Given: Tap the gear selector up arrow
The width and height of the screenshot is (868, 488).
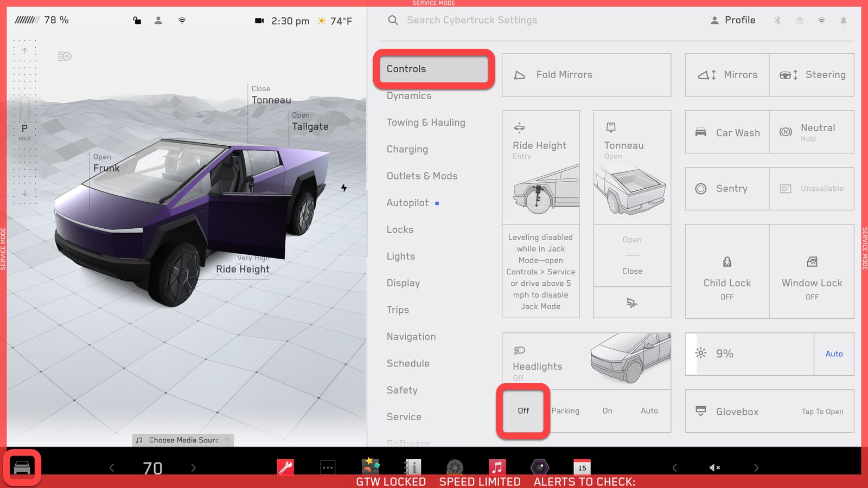Looking at the screenshot, I should point(24,50).
